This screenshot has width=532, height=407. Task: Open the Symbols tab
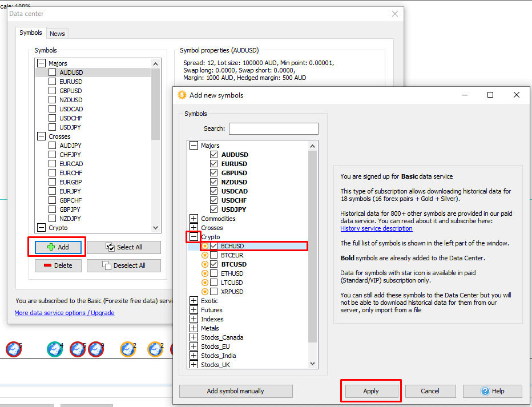[x=31, y=33]
